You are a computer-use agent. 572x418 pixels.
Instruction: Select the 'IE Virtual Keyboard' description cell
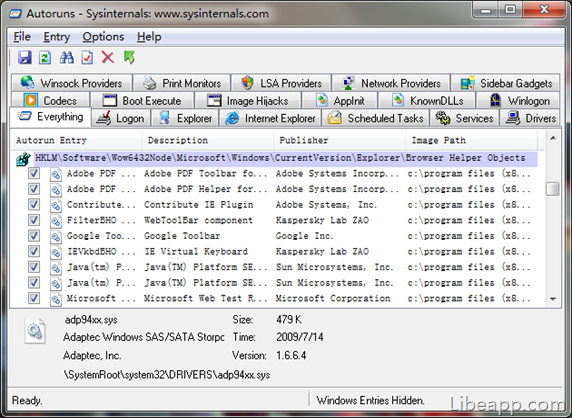tap(196, 252)
